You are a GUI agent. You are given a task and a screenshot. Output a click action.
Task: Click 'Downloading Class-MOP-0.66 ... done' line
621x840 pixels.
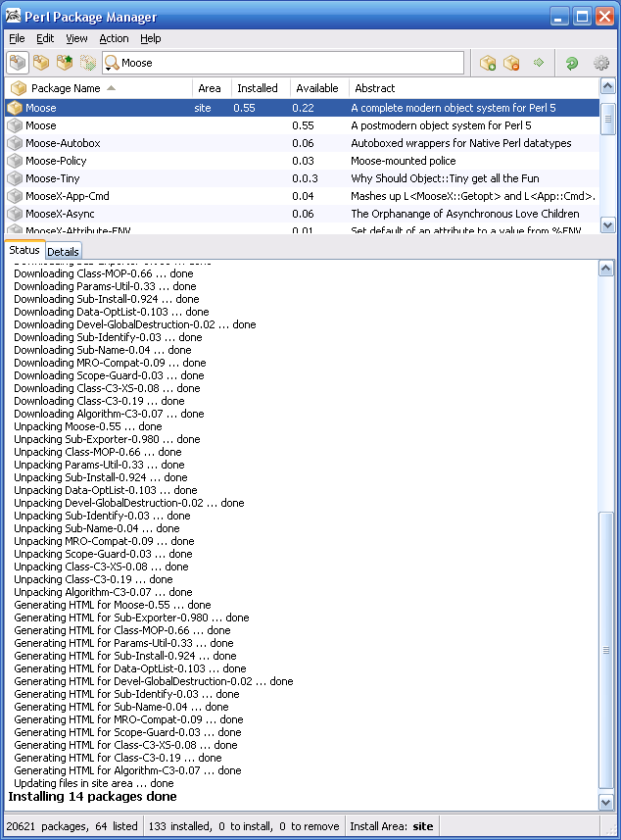[104, 273]
